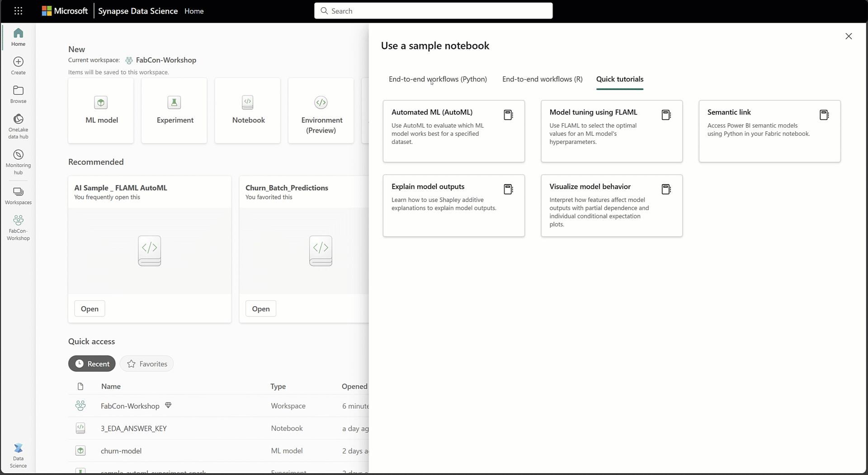Sort by the Name column header
868x475 pixels.
(111, 386)
